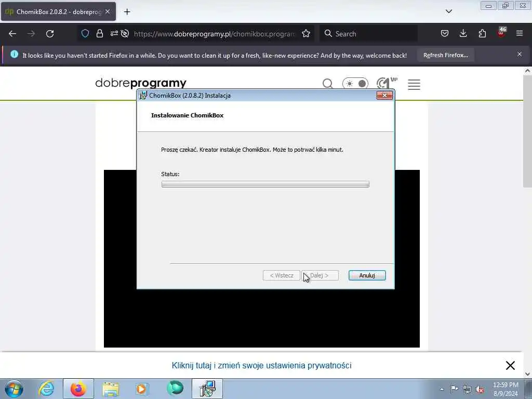Reload the page with the refresh icon
The image size is (532, 399).
click(50, 34)
